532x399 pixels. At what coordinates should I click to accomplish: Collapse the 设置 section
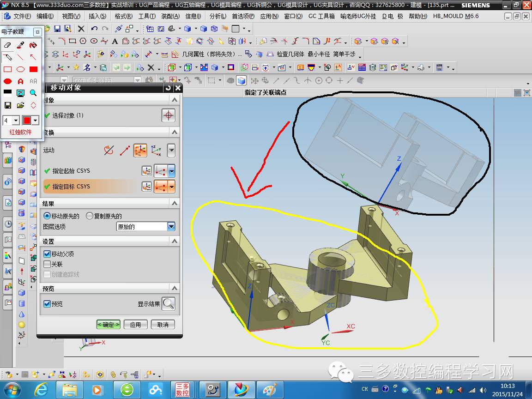(x=175, y=241)
